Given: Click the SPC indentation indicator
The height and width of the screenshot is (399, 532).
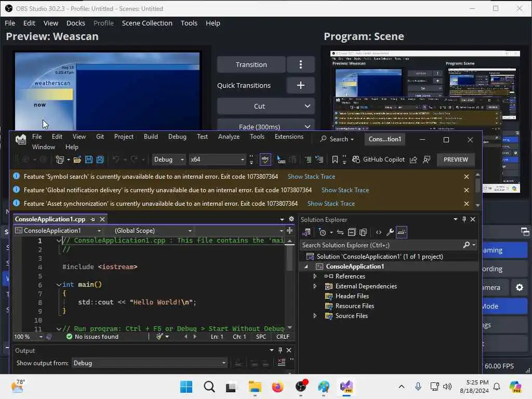Looking at the screenshot, I should pyautogui.click(x=261, y=337).
